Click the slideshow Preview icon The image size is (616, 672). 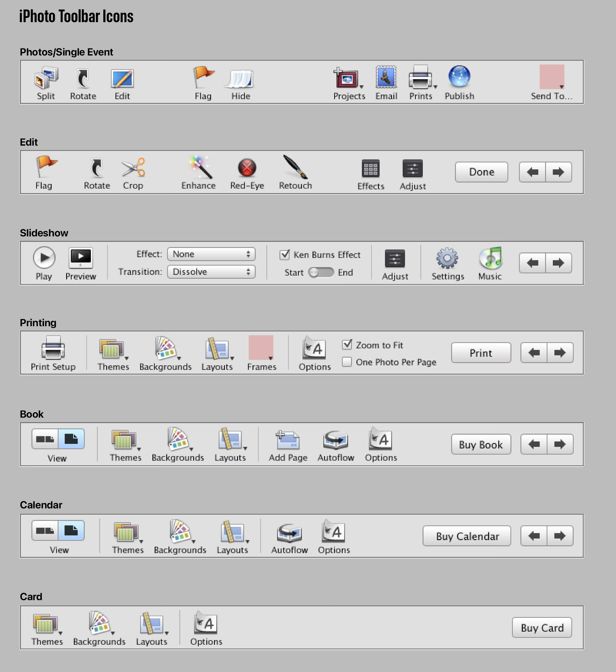point(81,258)
